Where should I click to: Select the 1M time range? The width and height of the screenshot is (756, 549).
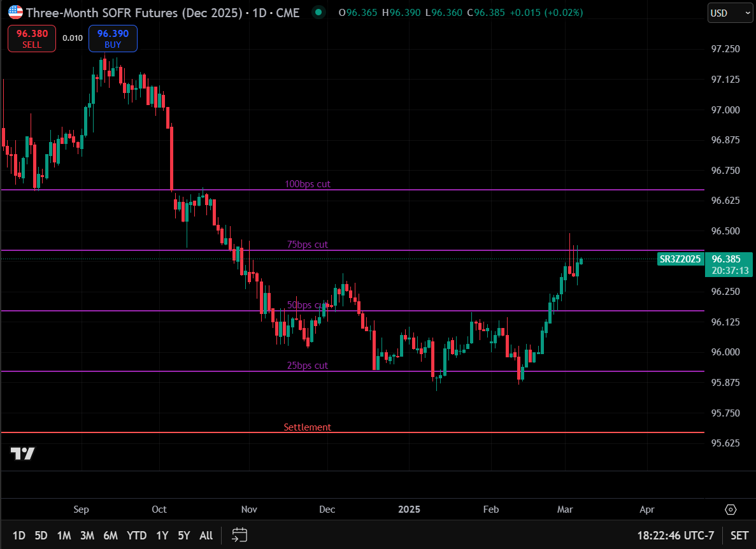tap(64, 536)
